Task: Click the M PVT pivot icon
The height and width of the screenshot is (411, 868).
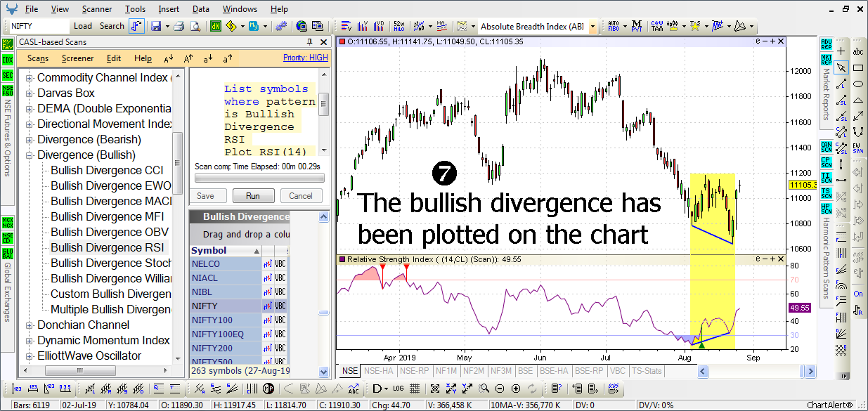Action: (x=636, y=26)
